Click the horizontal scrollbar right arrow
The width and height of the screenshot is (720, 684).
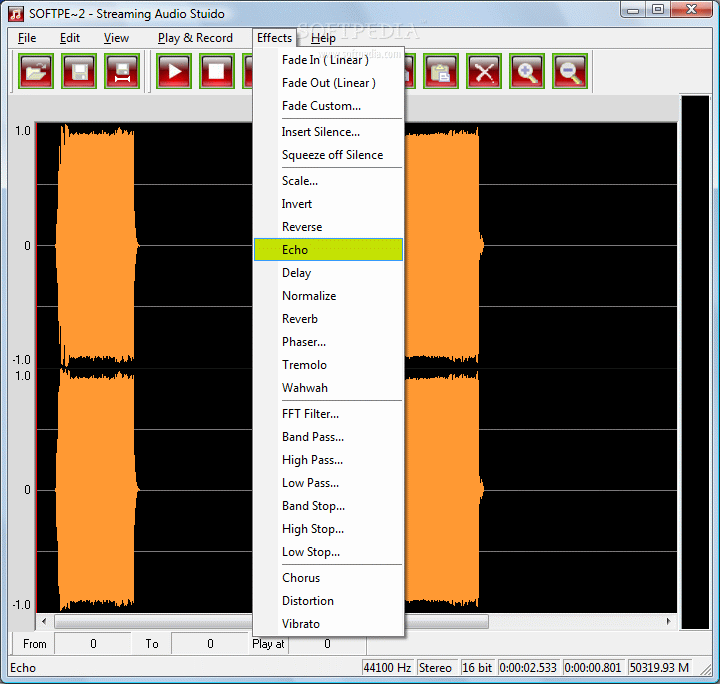click(669, 622)
